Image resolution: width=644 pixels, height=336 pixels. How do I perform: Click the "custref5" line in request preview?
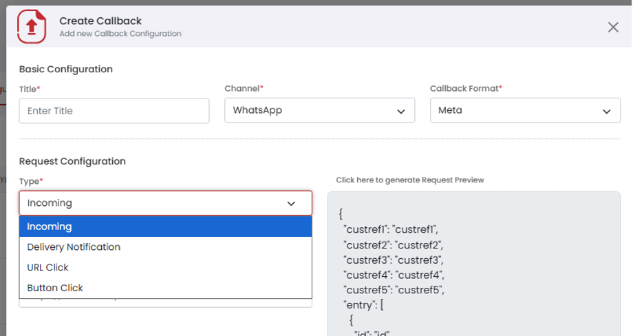click(394, 290)
